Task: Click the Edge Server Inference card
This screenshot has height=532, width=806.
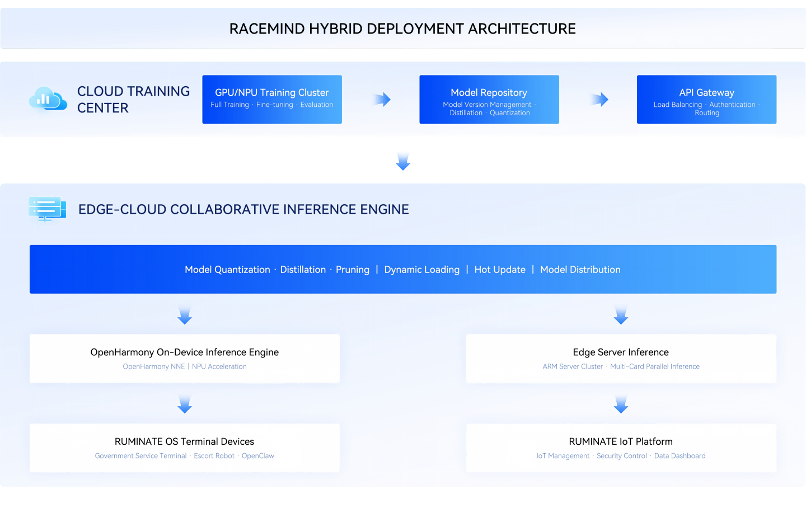Action: pos(621,359)
